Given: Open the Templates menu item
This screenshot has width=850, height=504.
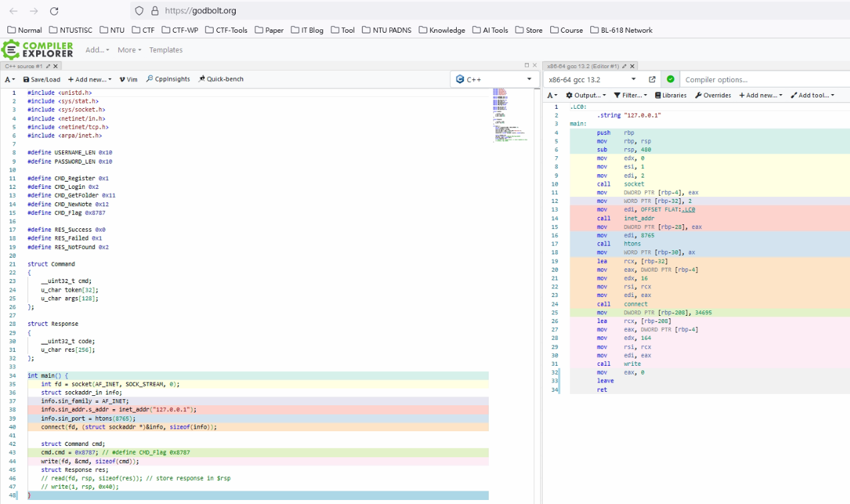Looking at the screenshot, I should [166, 50].
